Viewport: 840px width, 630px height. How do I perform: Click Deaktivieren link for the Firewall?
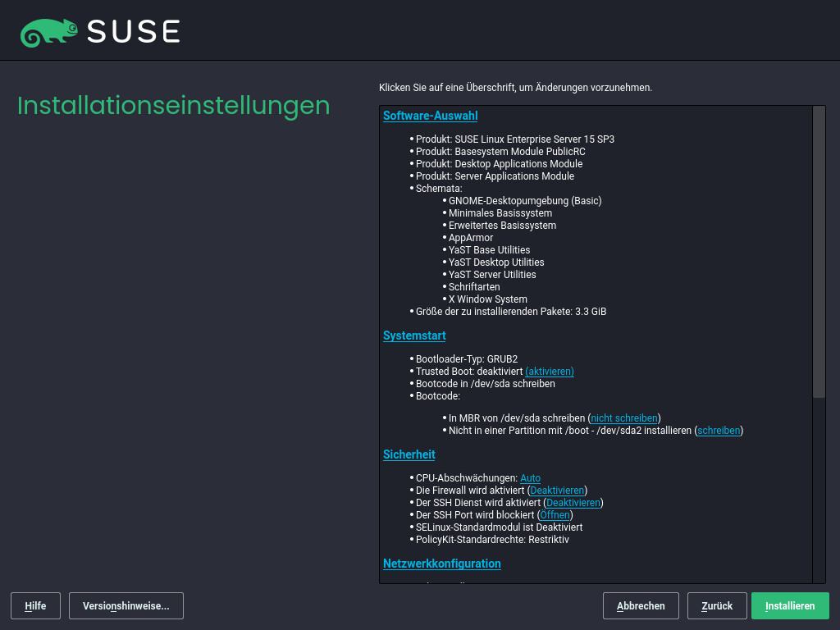tap(557, 491)
